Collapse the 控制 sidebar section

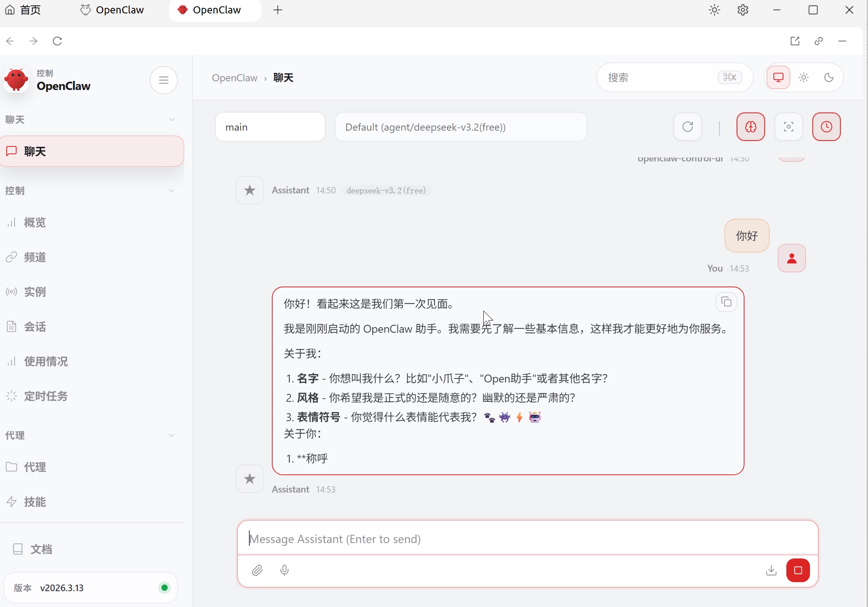pos(171,191)
